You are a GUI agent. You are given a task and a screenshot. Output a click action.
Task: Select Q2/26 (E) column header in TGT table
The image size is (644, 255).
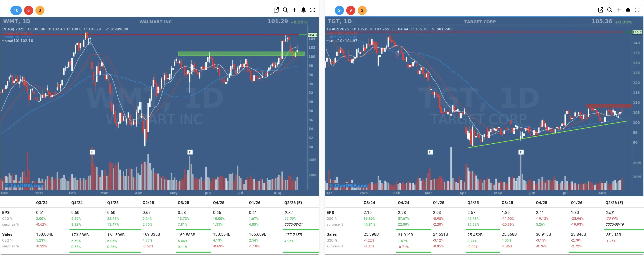614,203
